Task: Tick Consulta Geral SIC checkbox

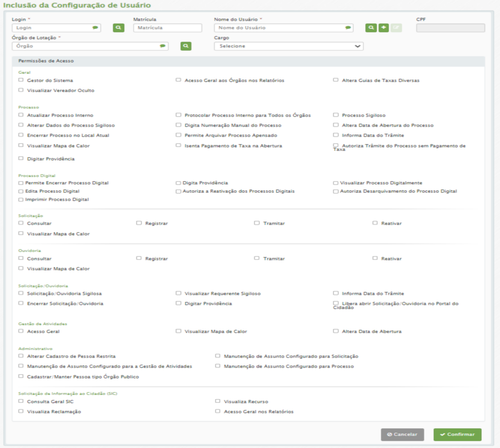Action: pyautogui.click(x=21, y=401)
